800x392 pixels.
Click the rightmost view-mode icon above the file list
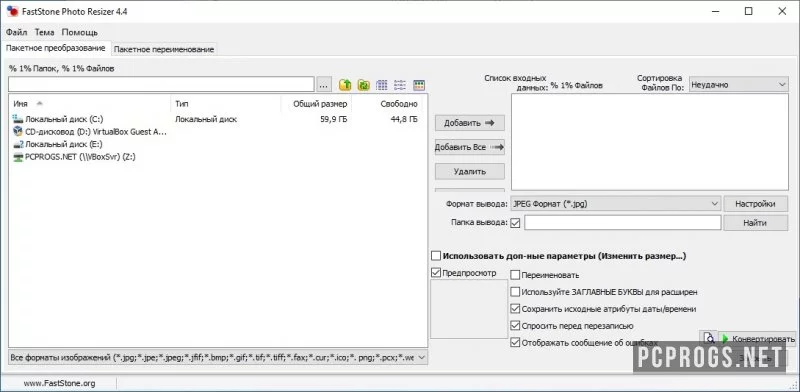pos(419,85)
